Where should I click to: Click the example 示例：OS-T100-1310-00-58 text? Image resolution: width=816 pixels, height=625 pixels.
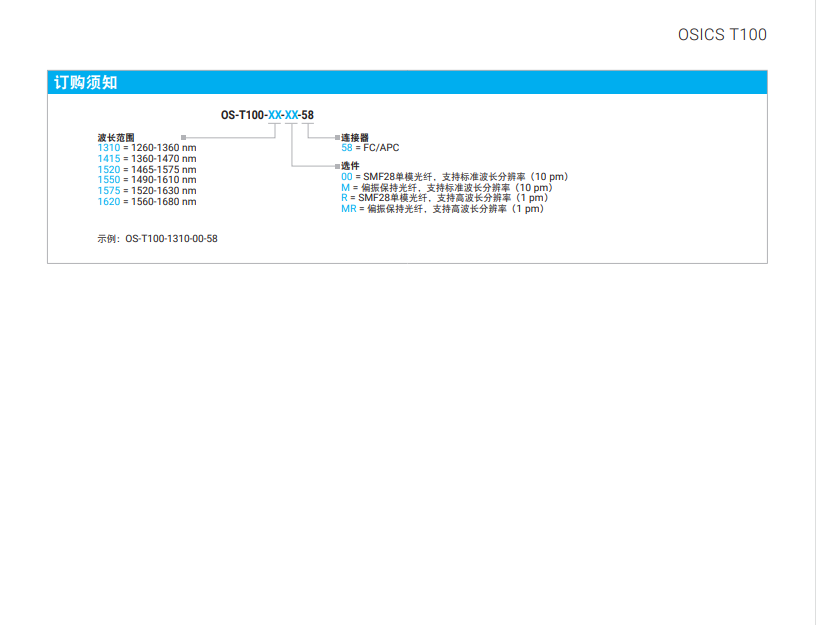coord(157,239)
